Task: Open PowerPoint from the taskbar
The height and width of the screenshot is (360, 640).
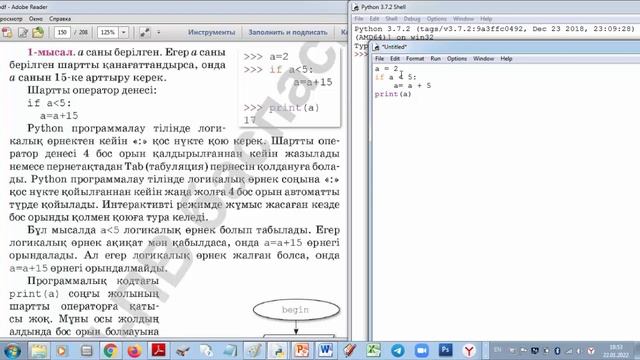Action: pyautogui.click(x=302, y=351)
